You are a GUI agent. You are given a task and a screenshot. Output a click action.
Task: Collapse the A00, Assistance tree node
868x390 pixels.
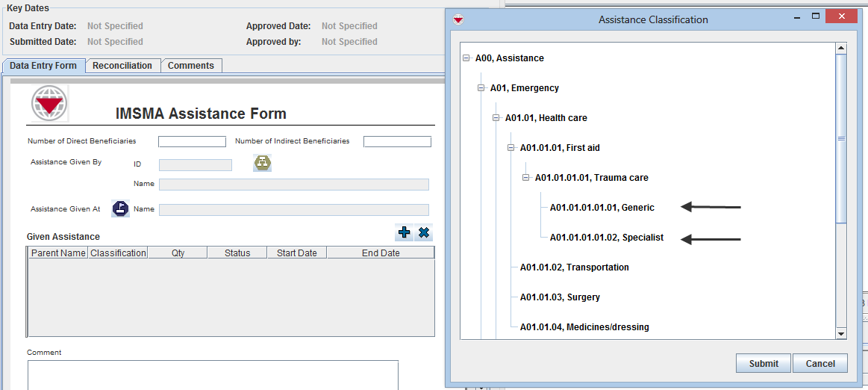[x=466, y=58]
